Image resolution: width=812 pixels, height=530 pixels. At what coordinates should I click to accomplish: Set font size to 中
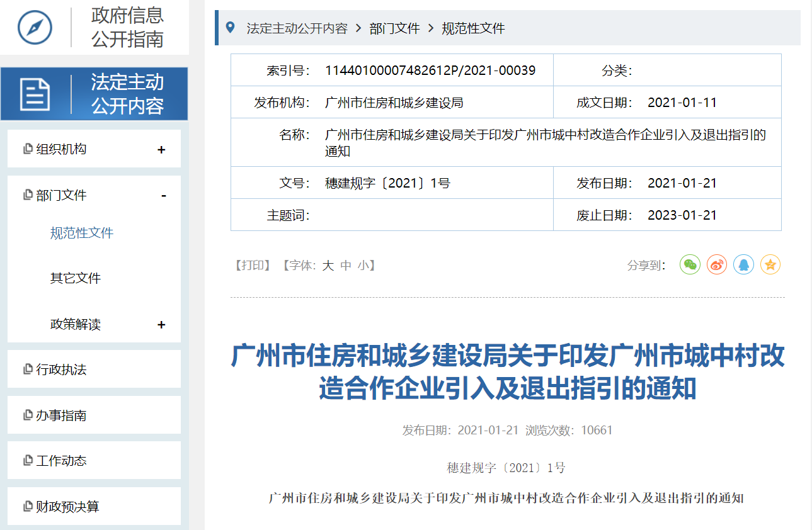346,266
